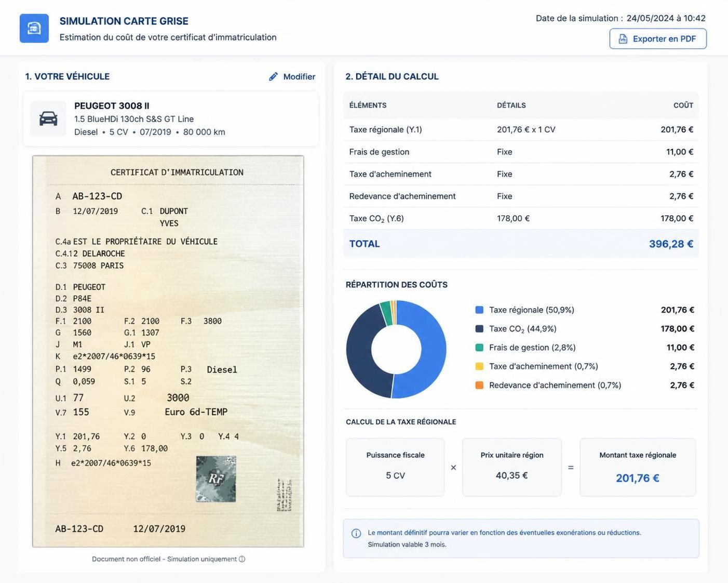
Task: Click the DÉTAILS column header
Action: pos(511,105)
